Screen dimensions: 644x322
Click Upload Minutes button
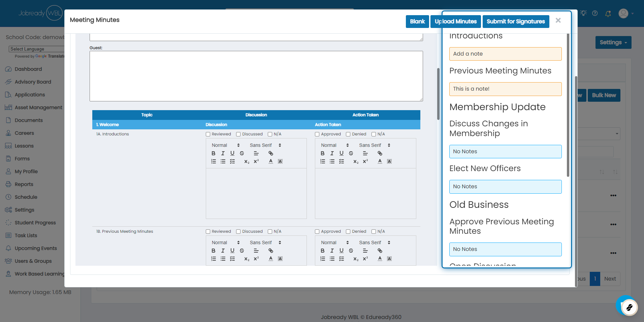[455, 22]
